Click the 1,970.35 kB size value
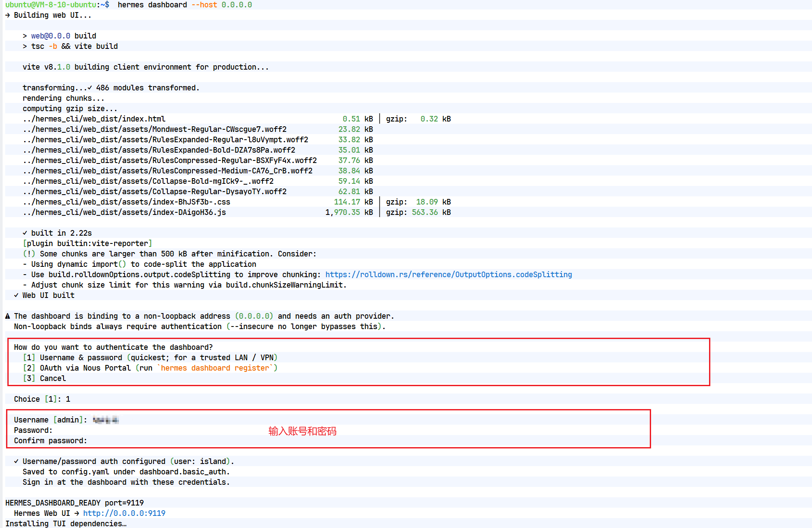Image resolution: width=812 pixels, height=528 pixels. pyautogui.click(x=349, y=212)
